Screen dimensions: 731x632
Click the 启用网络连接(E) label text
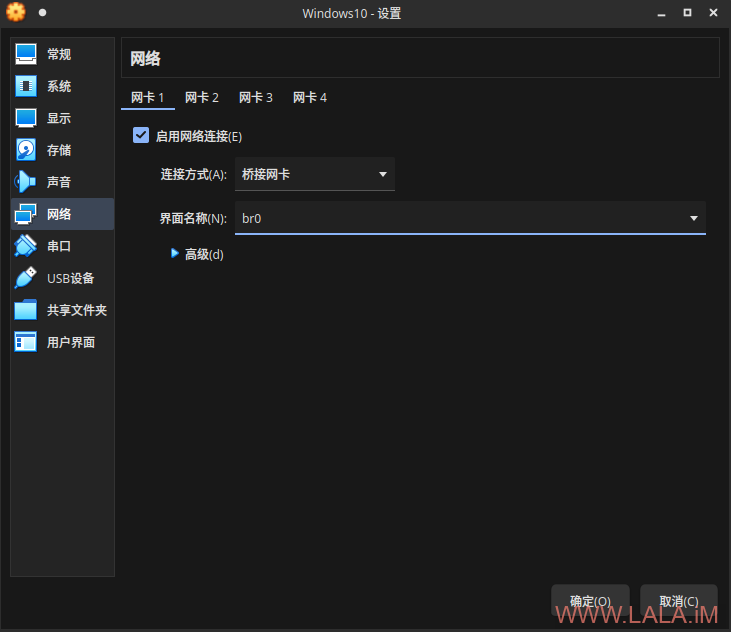(x=199, y=137)
